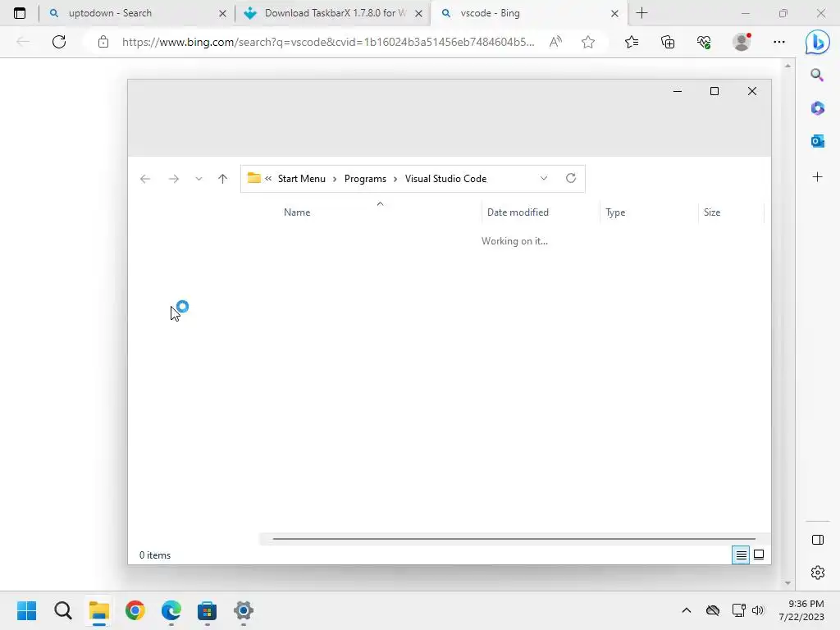This screenshot has width=840, height=630.
Task: Select Start Menu breadcrumb in address bar
Action: coord(302,179)
